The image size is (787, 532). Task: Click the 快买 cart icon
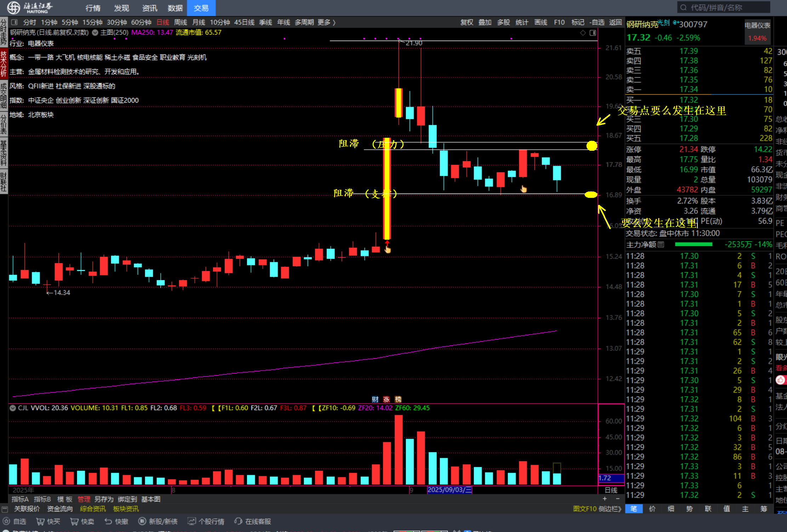point(40,521)
